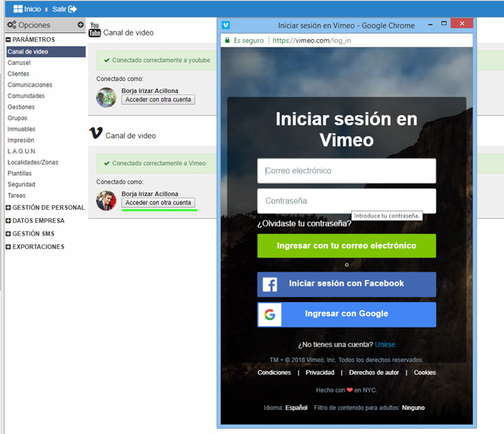Open Derechos de autor footer link
This screenshot has width=504, height=434.
(374, 372)
